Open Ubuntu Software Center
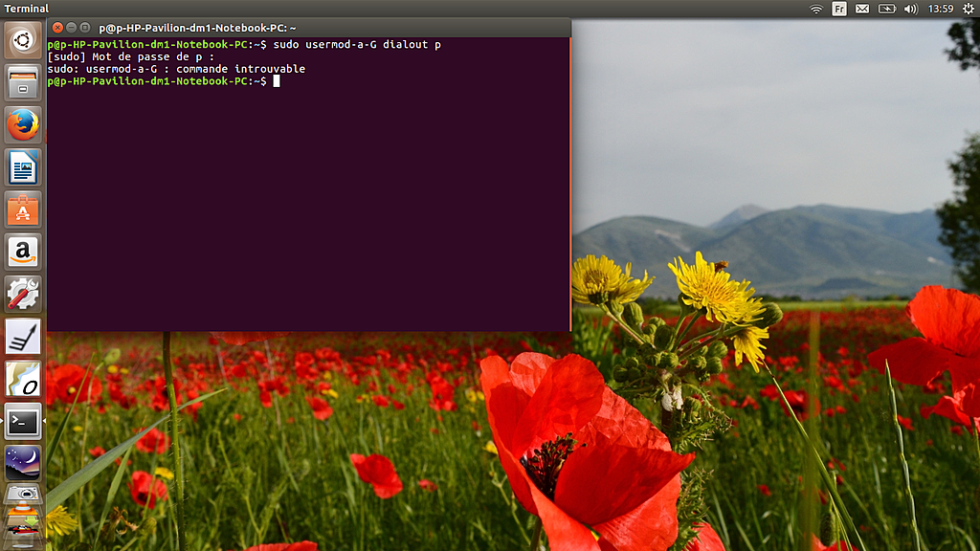Screen dimensions: 980x551 [23, 209]
